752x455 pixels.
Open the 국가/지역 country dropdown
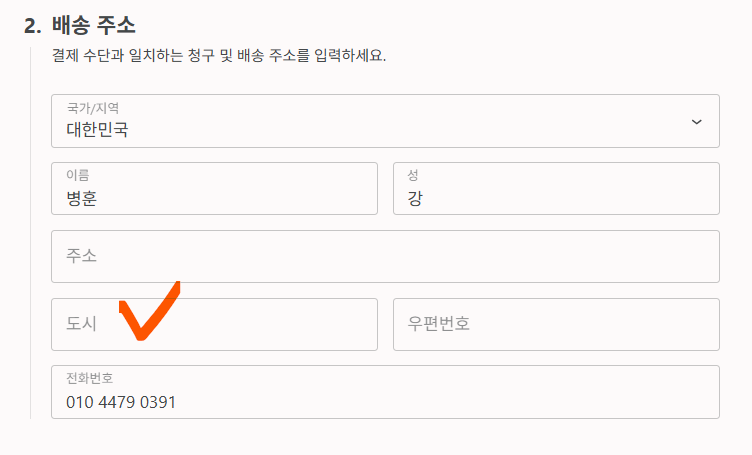[x=385, y=121]
